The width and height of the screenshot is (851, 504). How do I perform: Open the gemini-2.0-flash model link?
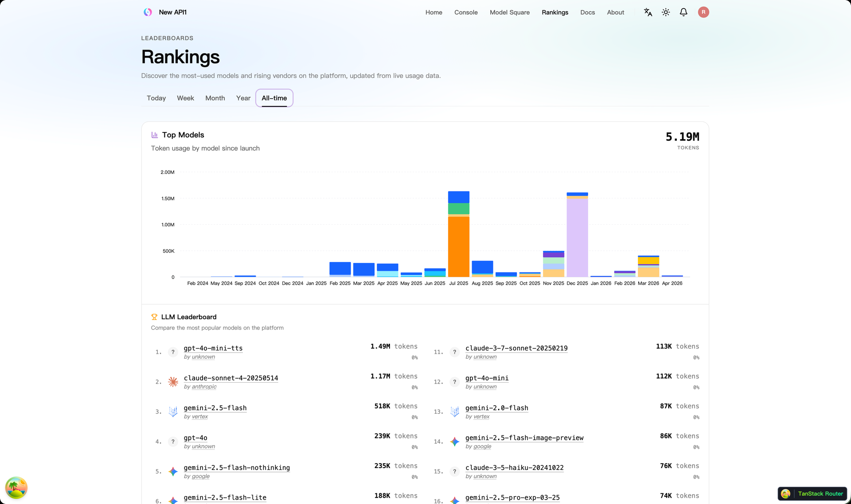(497, 408)
